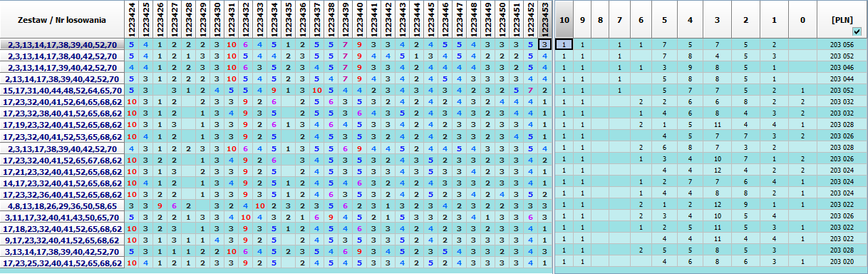Click the '9' hits column header
The image size is (868, 274).
tap(582, 19)
